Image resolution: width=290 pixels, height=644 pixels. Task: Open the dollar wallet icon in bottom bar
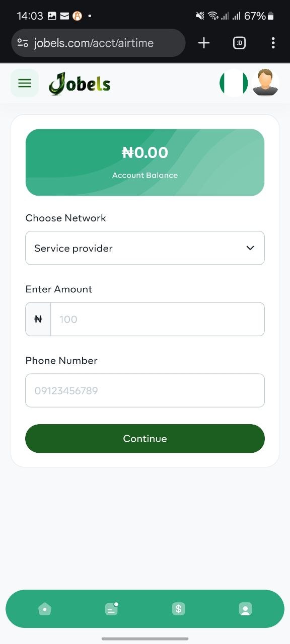click(178, 609)
